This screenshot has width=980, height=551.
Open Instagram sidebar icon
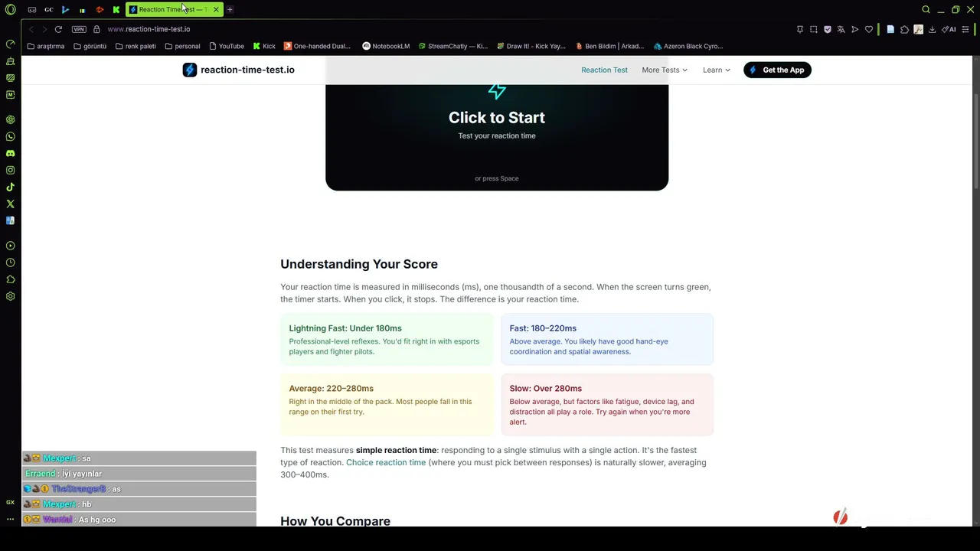pyautogui.click(x=10, y=170)
